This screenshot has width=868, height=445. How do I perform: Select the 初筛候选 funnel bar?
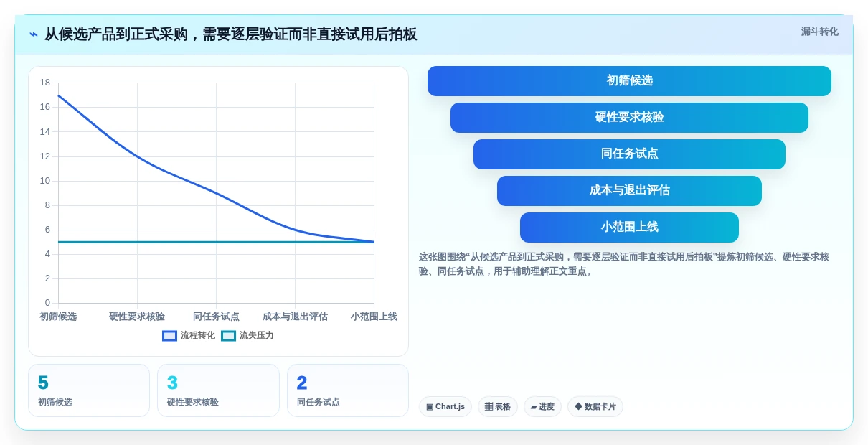click(x=629, y=81)
